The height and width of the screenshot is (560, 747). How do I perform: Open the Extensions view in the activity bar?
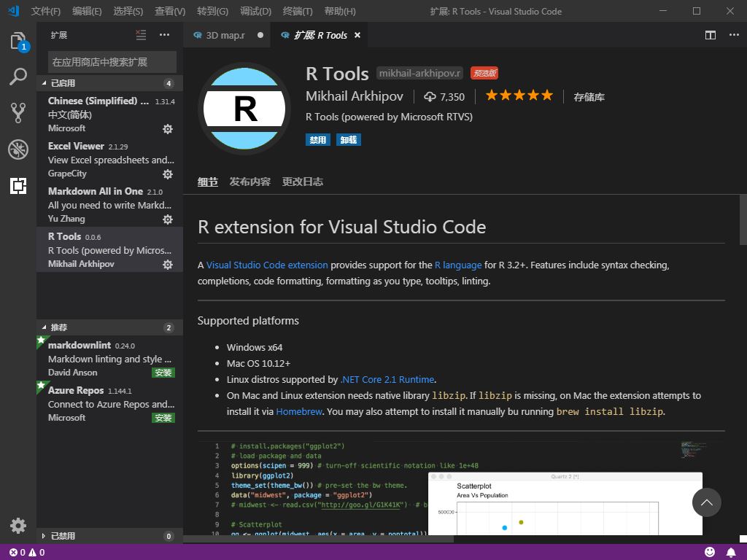[x=18, y=187]
